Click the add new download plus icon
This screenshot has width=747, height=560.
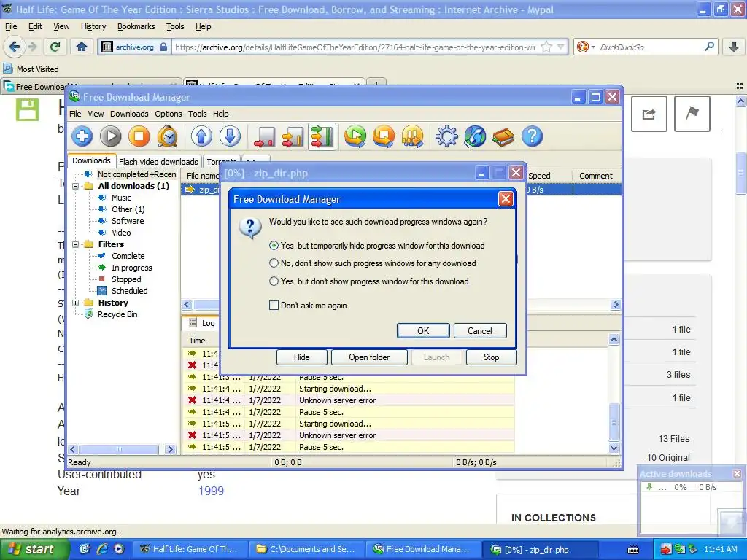point(82,136)
